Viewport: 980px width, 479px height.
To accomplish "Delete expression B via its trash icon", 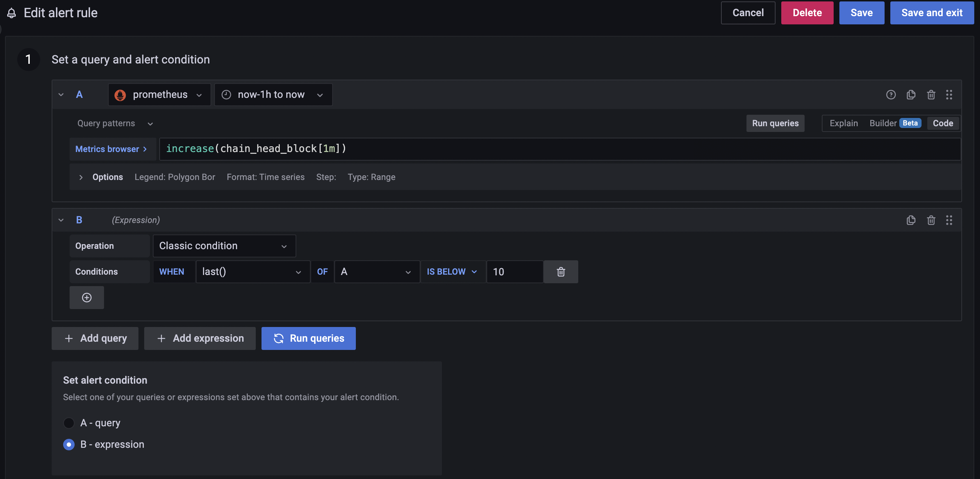I will pos(931,220).
